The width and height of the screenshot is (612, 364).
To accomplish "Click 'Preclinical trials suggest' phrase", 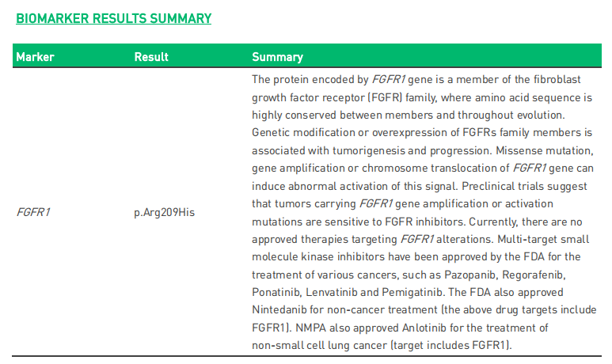I will (524, 186).
